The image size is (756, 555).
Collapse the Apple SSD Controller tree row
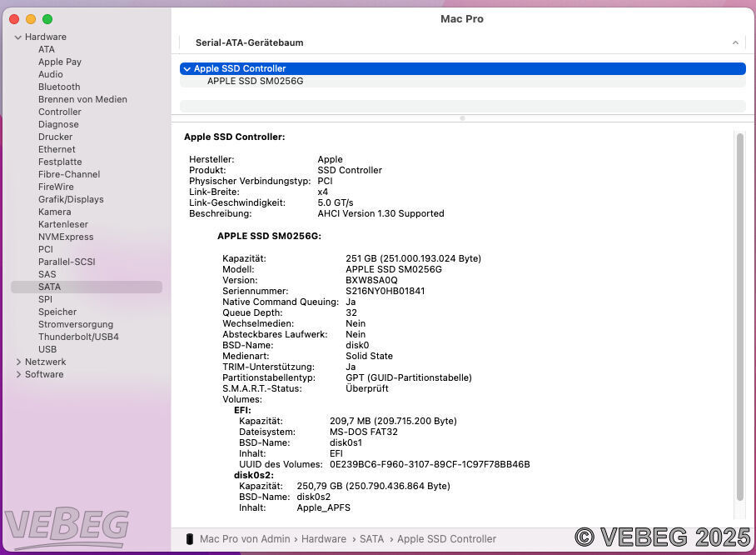click(x=187, y=69)
